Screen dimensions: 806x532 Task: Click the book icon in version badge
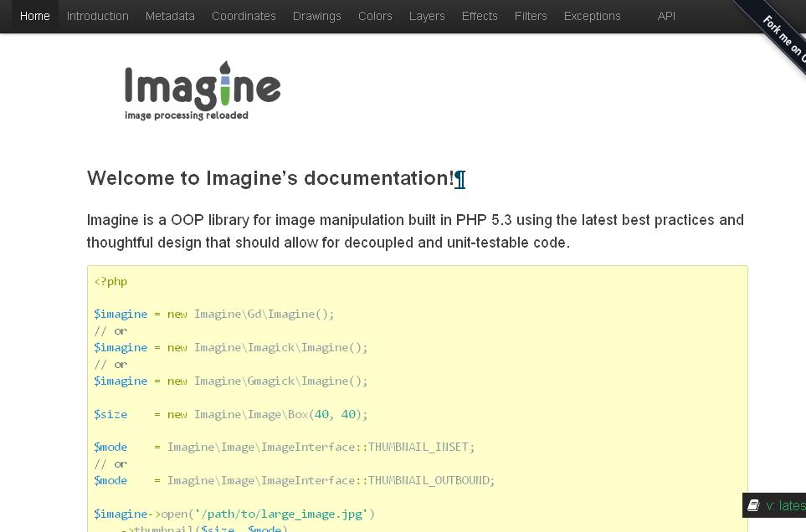753,505
